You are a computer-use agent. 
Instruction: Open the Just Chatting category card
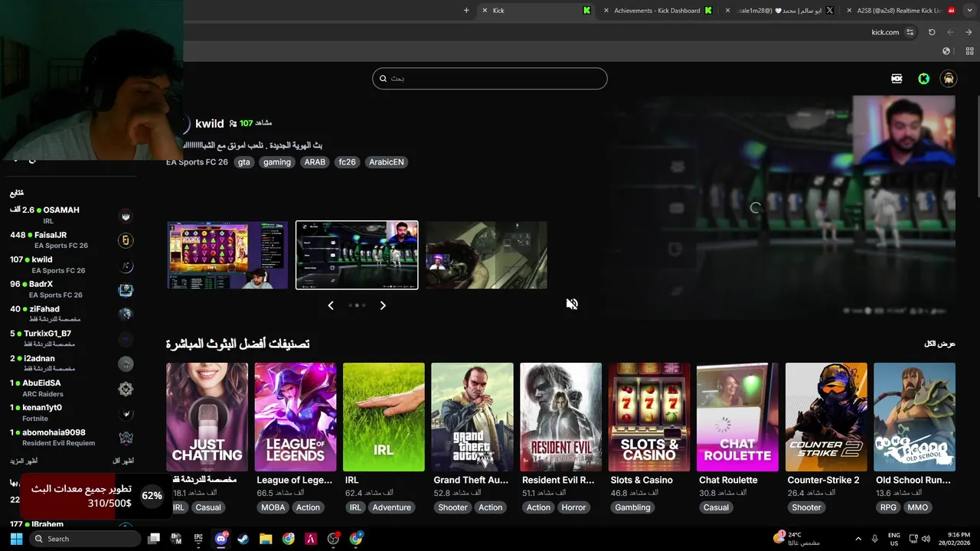[x=207, y=417]
